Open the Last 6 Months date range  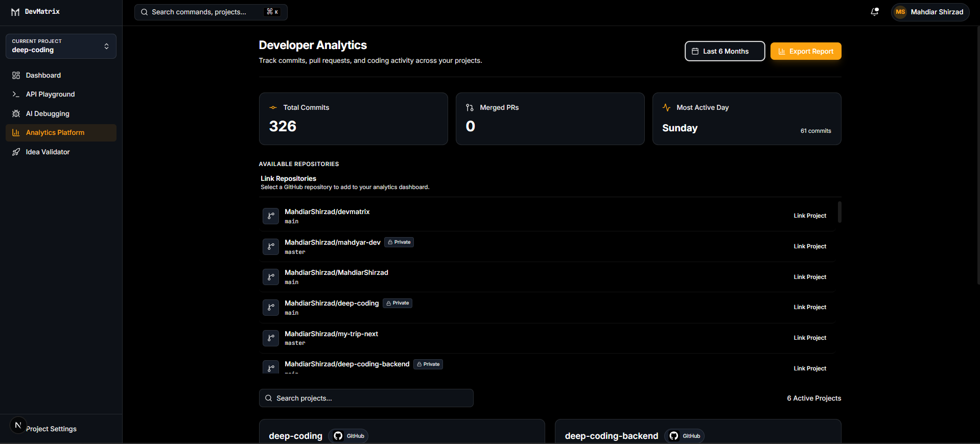pos(725,51)
